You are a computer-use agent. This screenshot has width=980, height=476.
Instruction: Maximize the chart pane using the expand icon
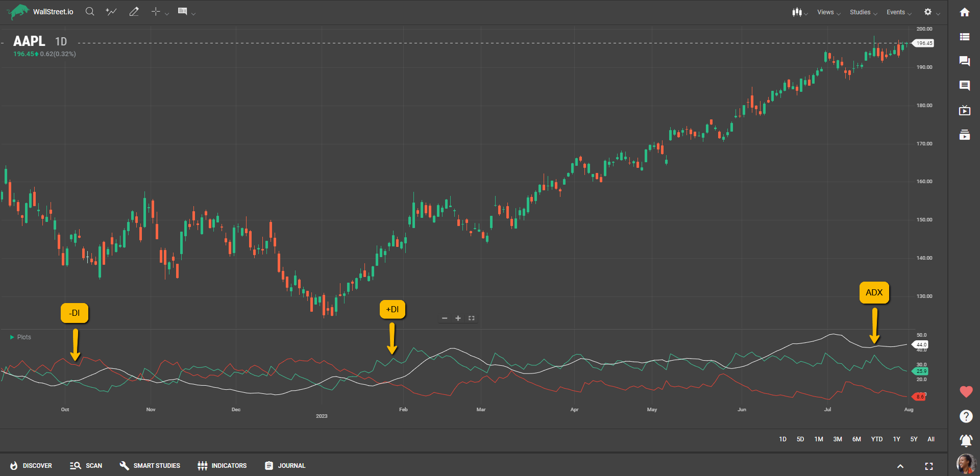[x=472, y=318]
